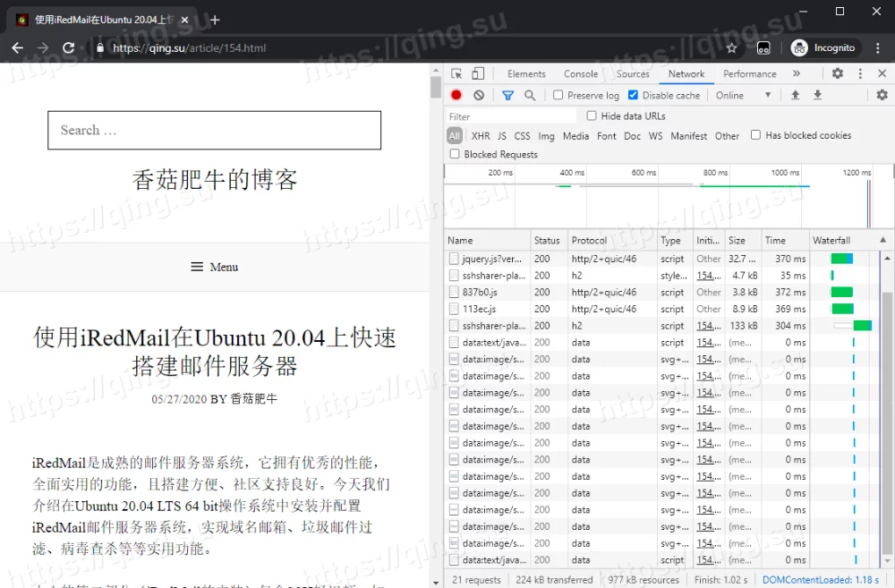
Task: Click the incognito extension icon beside the star
Action: tap(763, 48)
